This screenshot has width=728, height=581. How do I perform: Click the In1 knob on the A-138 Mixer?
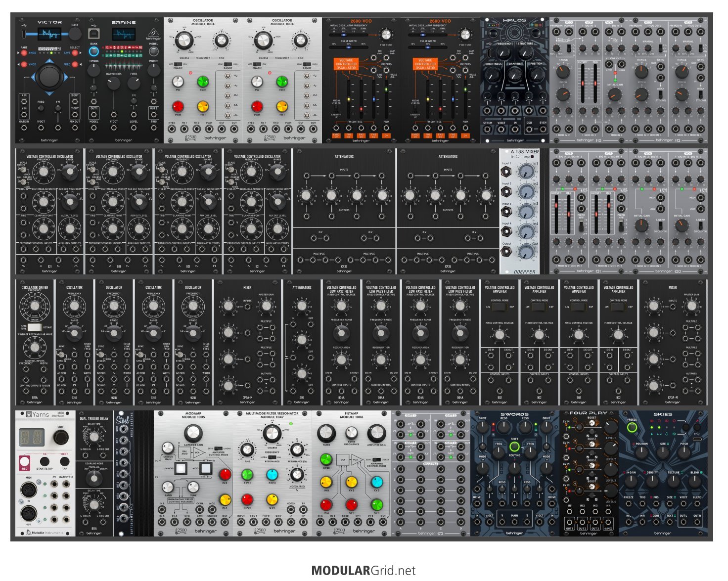tap(527, 172)
